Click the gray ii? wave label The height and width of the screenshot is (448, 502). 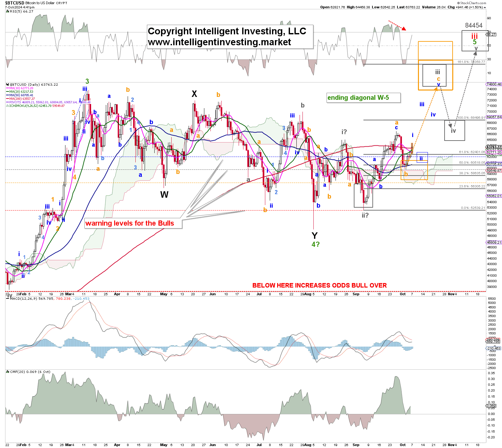(x=365, y=215)
